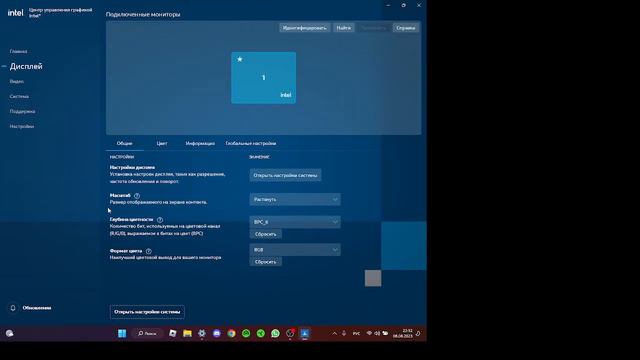The height and width of the screenshot is (360, 640).
Task: Switch to the Общие tab
Action: pyautogui.click(x=124, y=143)
